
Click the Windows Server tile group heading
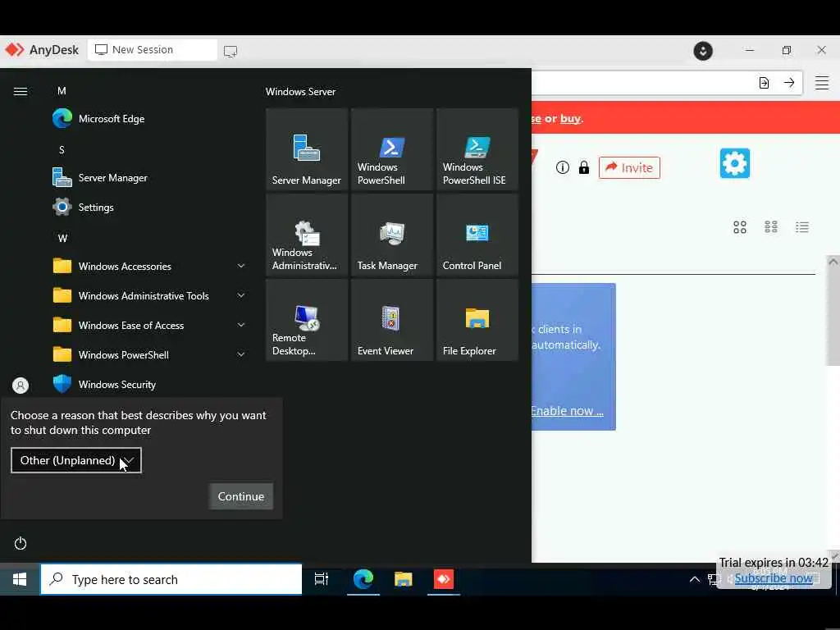(300, 92)
